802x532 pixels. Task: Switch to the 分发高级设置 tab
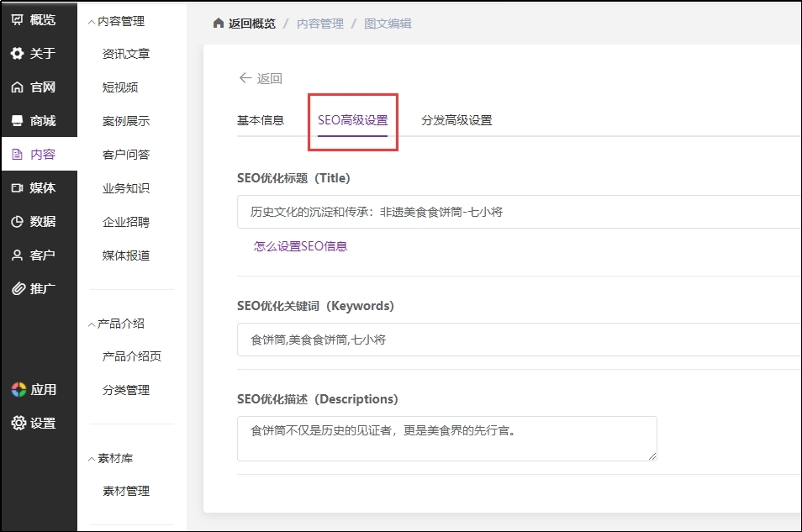pyautogui.click(x=458, y=120)
